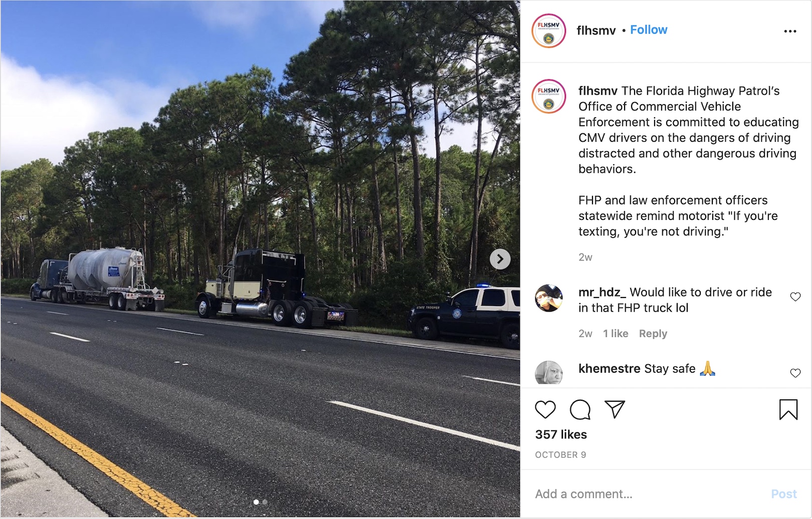Open flhsmv profile picture in header
Screen dimensions: 812x519
(548, 31)
